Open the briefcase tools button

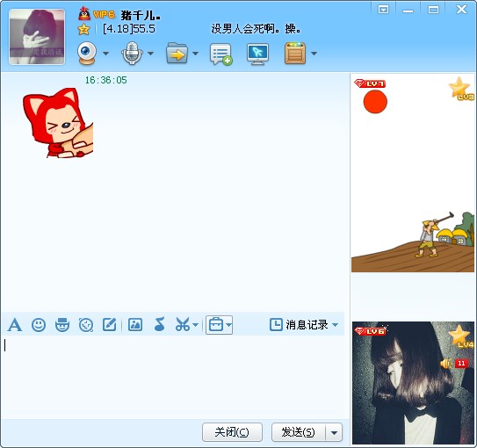(x=216, y=325)
